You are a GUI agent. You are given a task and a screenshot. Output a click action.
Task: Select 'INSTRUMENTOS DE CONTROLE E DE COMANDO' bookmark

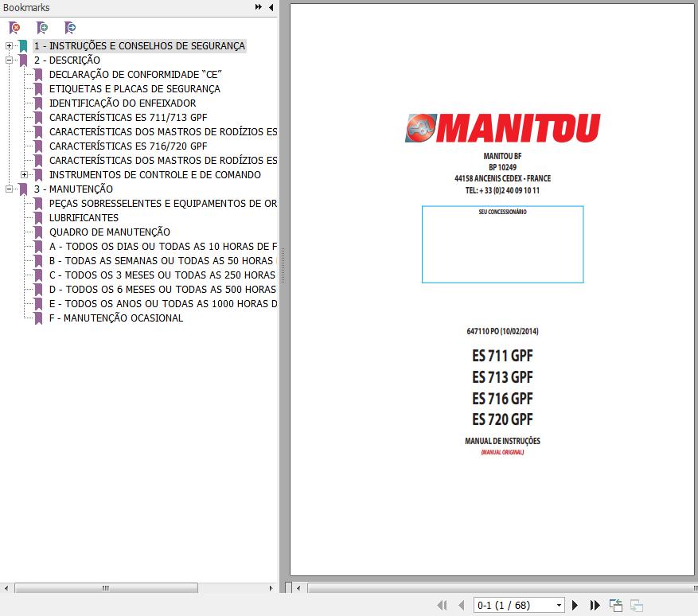155,175
